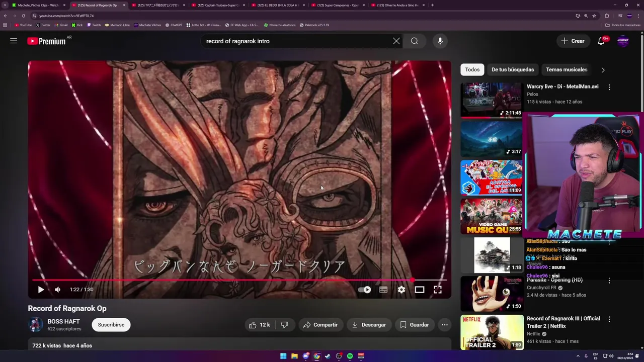The height and width of the screenshot is (362, 644).
Task: Click the magnifier search button
Action: pos(415,41)
